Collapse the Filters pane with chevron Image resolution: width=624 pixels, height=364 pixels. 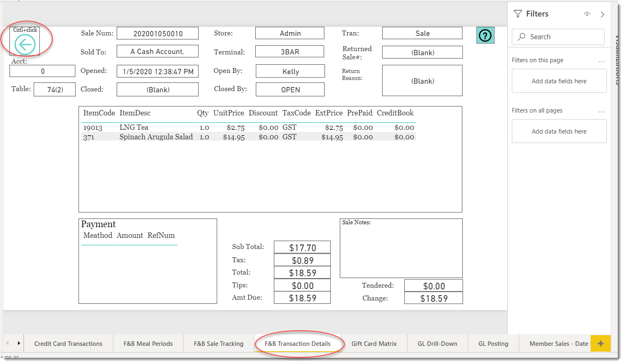click(x=603, y=14)
